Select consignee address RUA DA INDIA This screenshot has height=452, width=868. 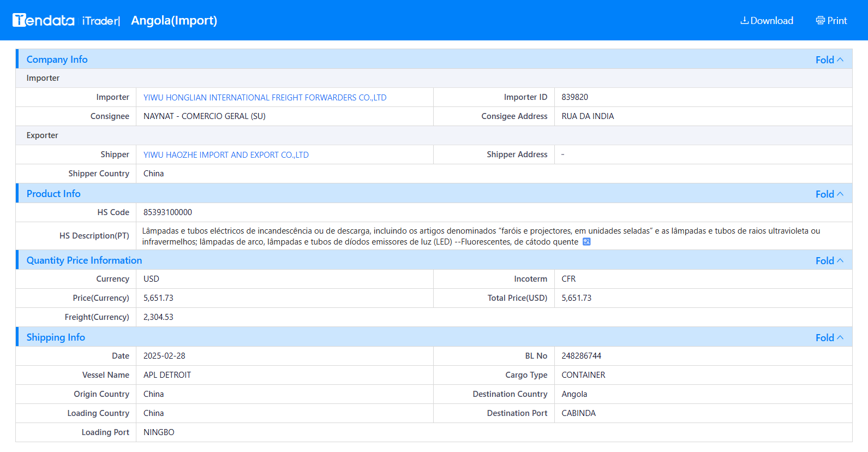588,116
